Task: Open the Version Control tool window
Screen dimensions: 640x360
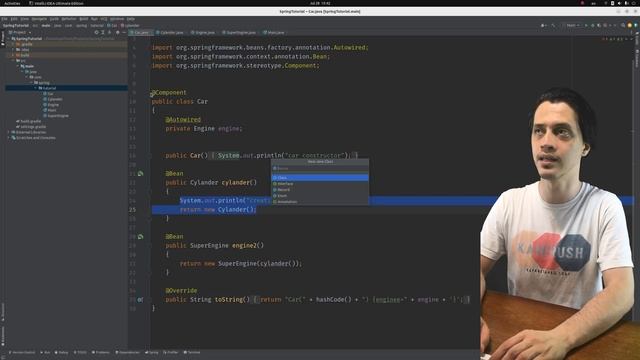Action: 22,352
